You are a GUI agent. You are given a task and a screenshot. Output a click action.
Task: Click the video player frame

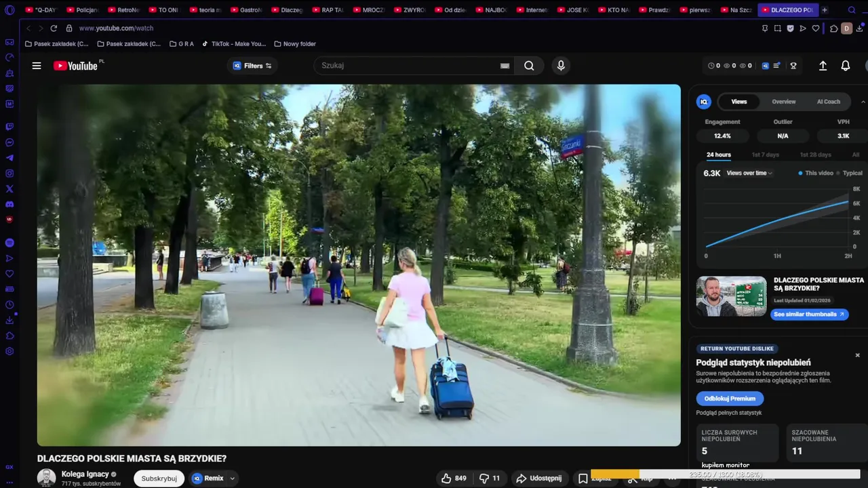(359, 265)
